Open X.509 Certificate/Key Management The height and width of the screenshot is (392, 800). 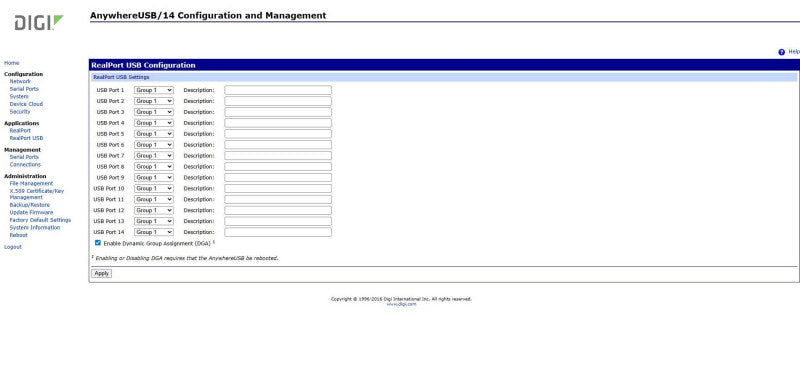coord(37,194)
